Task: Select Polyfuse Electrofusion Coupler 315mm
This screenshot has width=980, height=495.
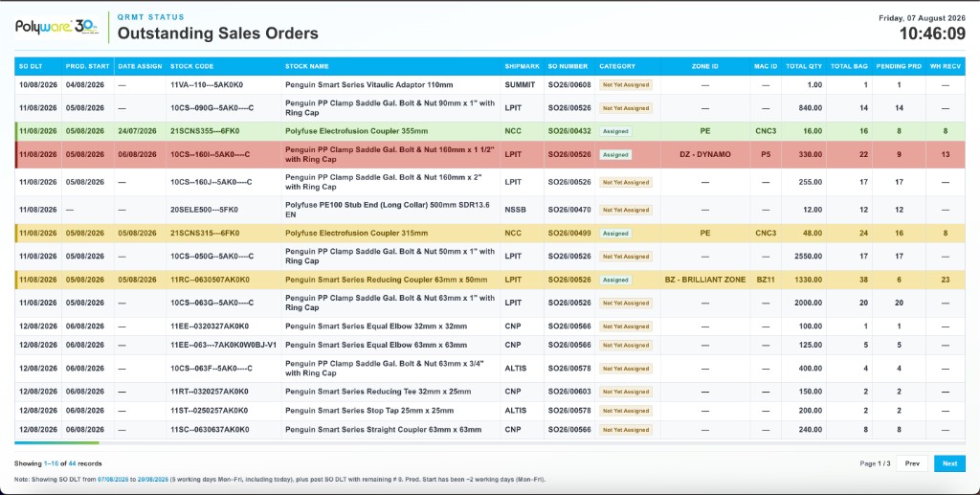Action: (x=356, y=233)
